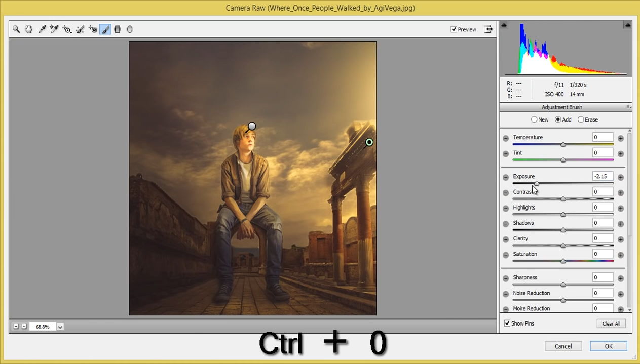Choose the Erase radio button

pyautogui.click(x=581, y=119)
